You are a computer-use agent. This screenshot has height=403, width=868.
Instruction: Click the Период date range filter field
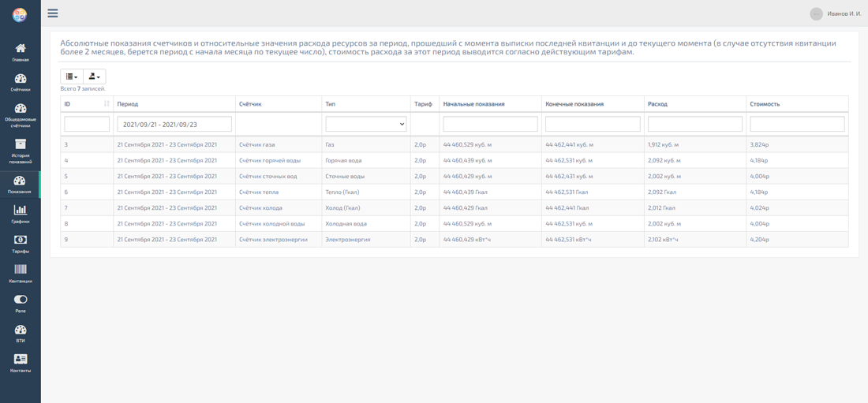pos(174,124)
